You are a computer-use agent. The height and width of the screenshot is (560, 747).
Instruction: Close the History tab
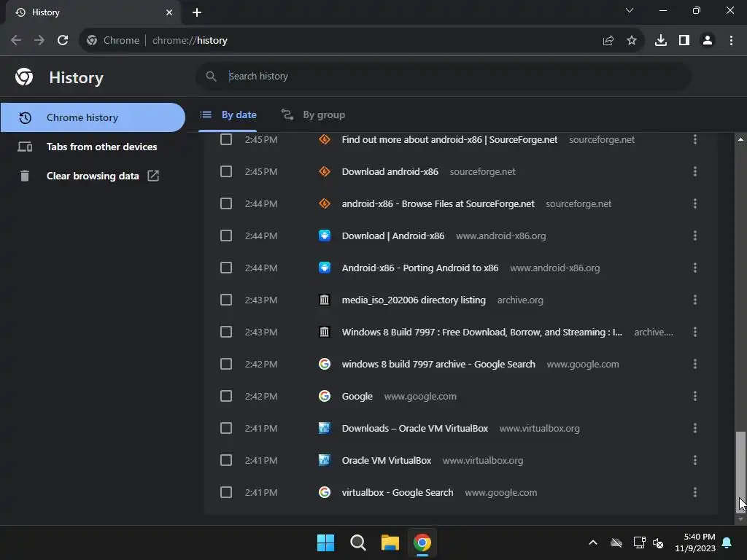point(169,12)
